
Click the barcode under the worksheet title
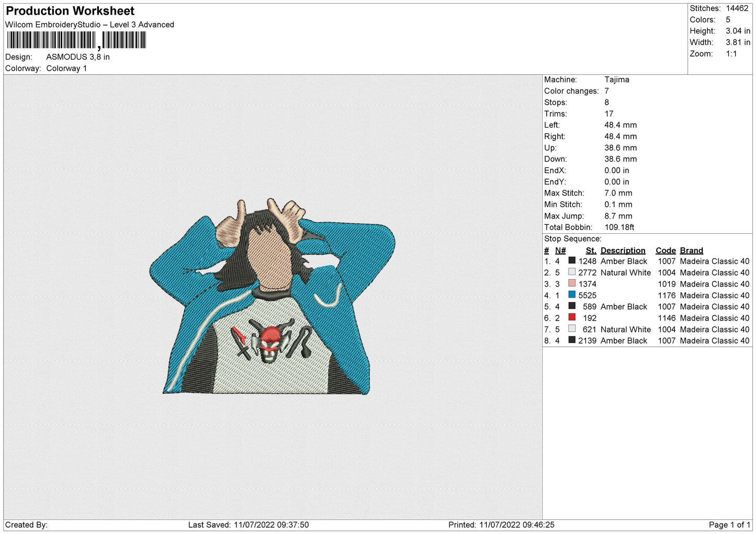click(x=76, y=40)
